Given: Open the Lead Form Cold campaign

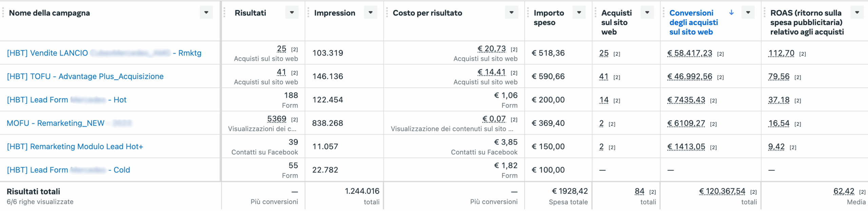Looking at the screenshot, I should tap(68, 170).
